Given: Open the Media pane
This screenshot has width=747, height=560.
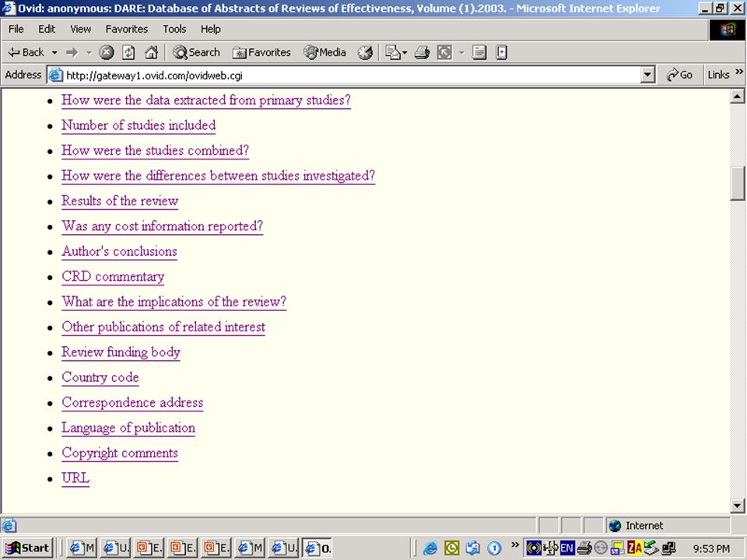Looking at the screenshot, I should pos(325,52).
